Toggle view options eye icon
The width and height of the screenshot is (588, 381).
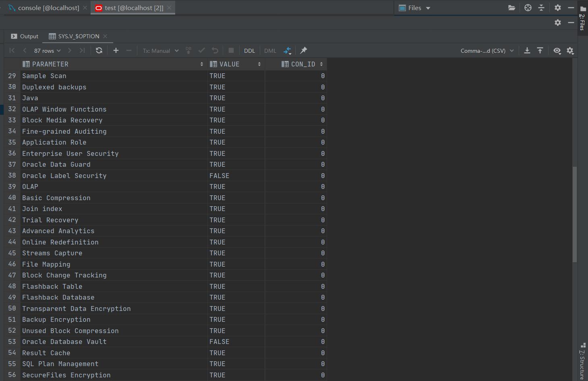557,50
